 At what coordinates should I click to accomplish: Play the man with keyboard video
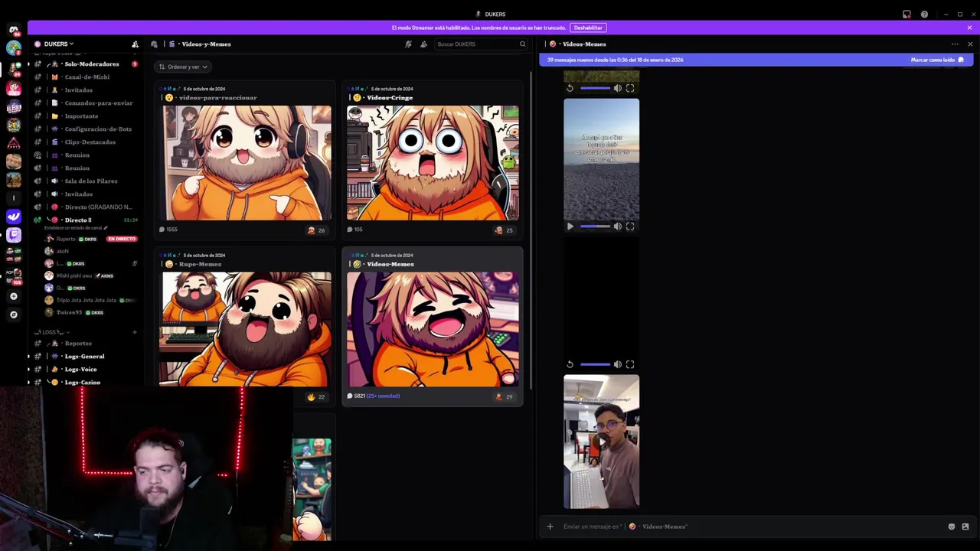pos(602,442)
